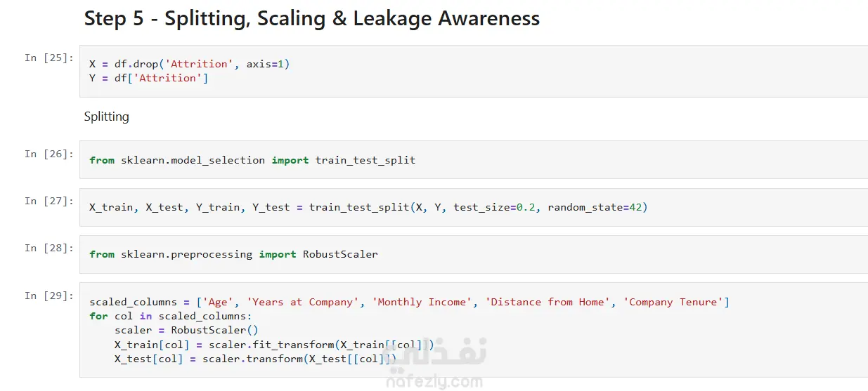Select the Splitting markdown text
This screenshot has height=391, width=868.
tap(107, 117)
